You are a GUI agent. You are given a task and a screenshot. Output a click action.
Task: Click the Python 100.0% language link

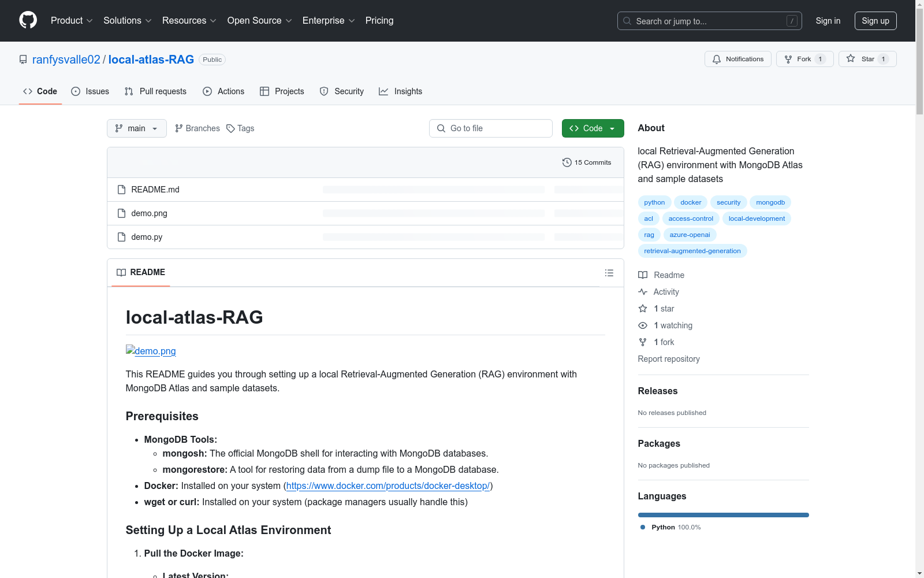pyautogui.click(x=670, y=527)
